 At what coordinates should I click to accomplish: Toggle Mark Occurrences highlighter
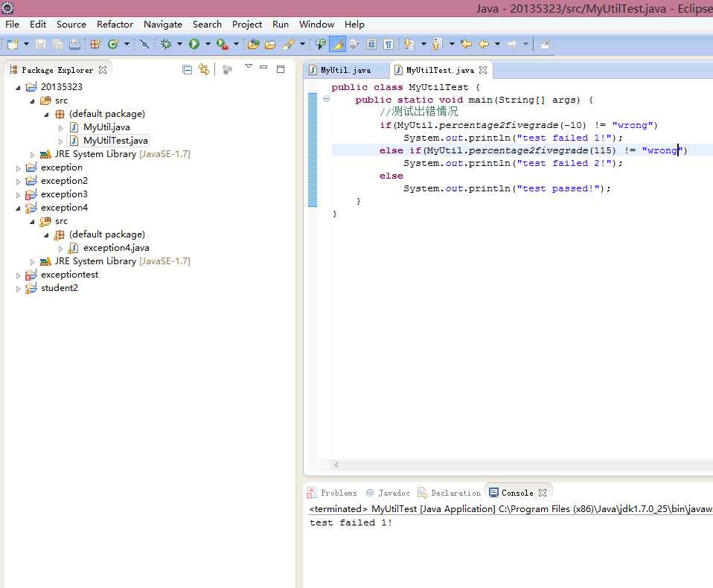pos(337,44)
